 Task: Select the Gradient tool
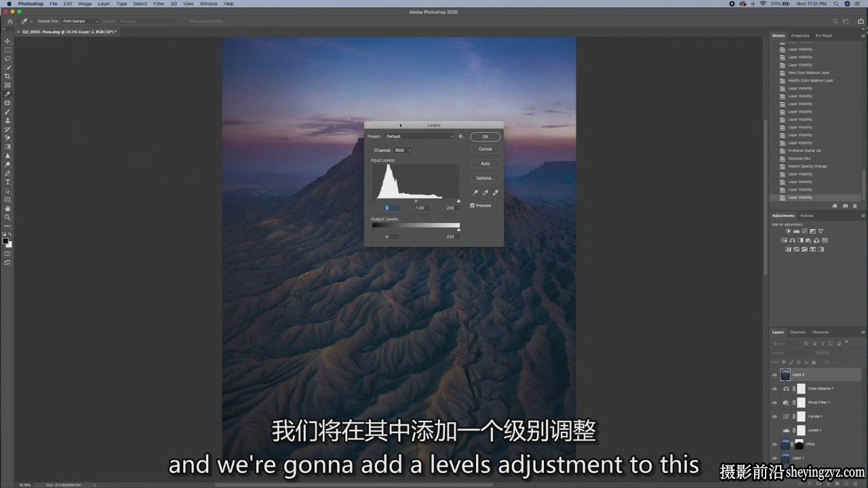coord(7,147)
